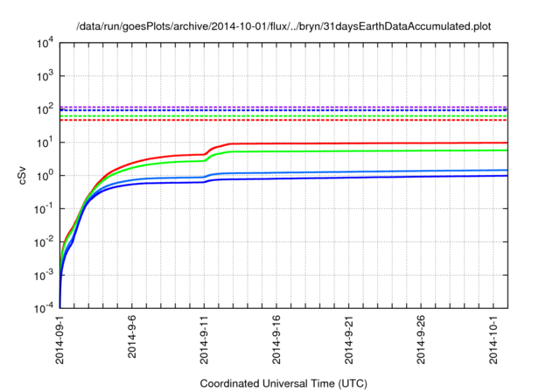Click the 10^1 y-axis tick label
560x392 pixels.
45,143
